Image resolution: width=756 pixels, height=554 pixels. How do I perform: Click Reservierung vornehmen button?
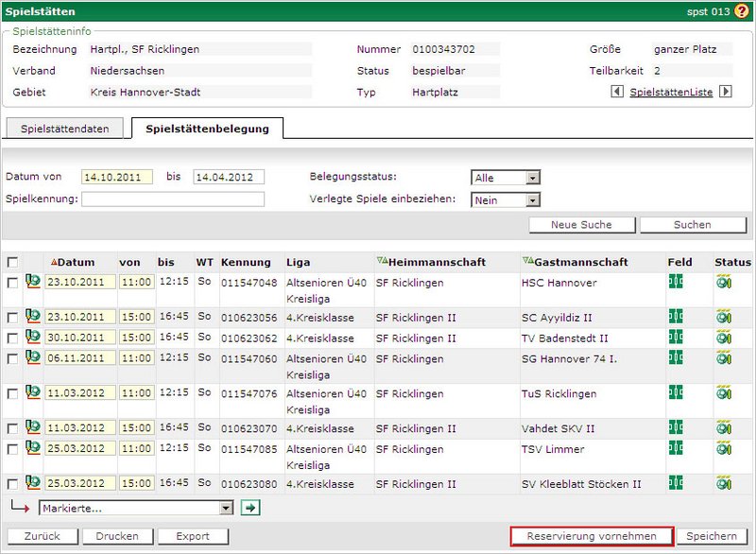(x=592, y=536)
